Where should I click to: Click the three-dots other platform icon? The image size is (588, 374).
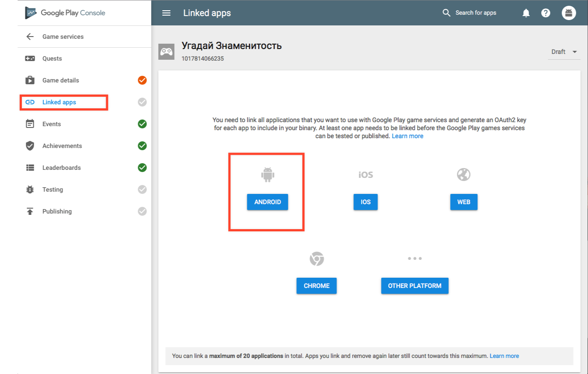[415, 259]
